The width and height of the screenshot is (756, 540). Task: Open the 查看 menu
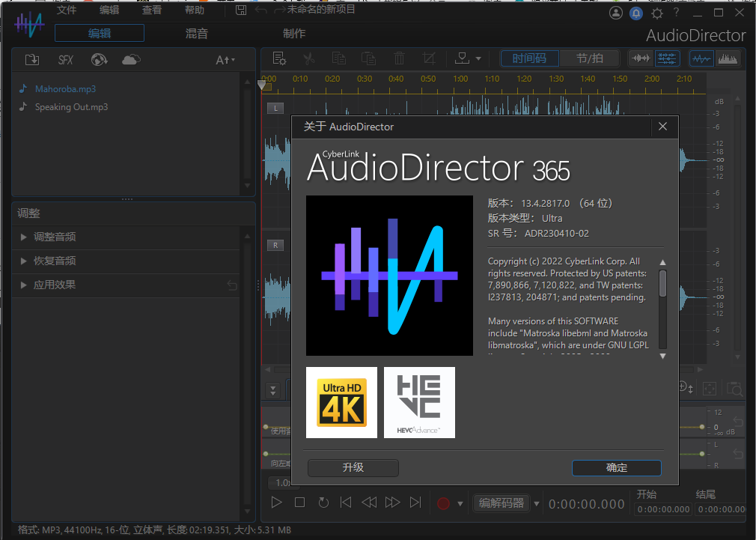(x=152, y=10)
